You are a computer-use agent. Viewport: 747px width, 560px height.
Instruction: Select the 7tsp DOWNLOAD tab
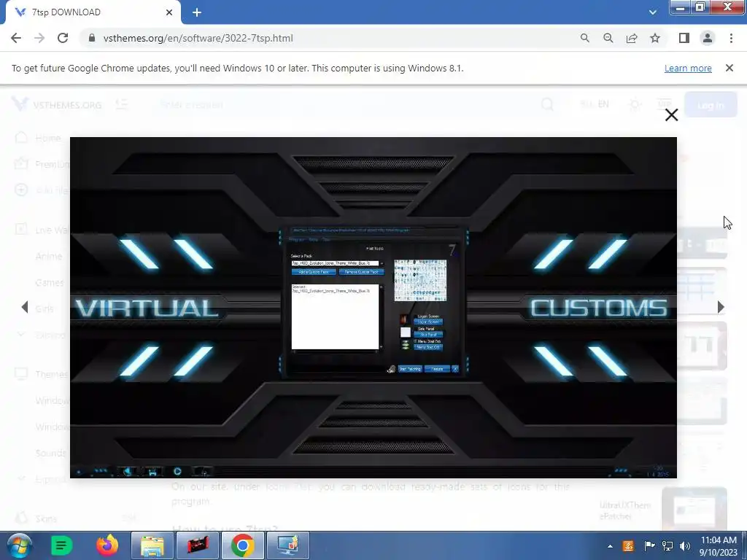[x=93, y=12]
